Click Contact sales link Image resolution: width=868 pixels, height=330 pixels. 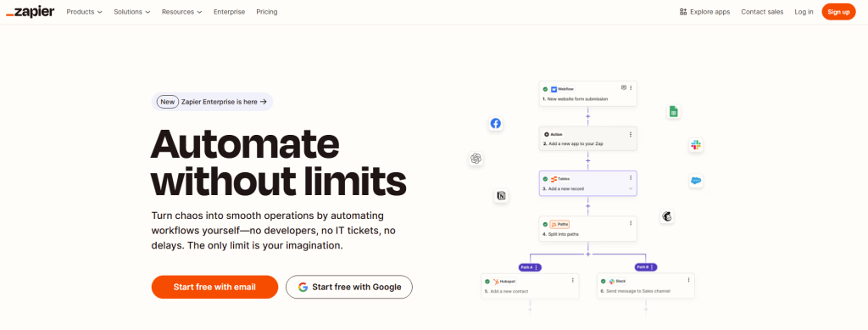[x=762, y=12]
